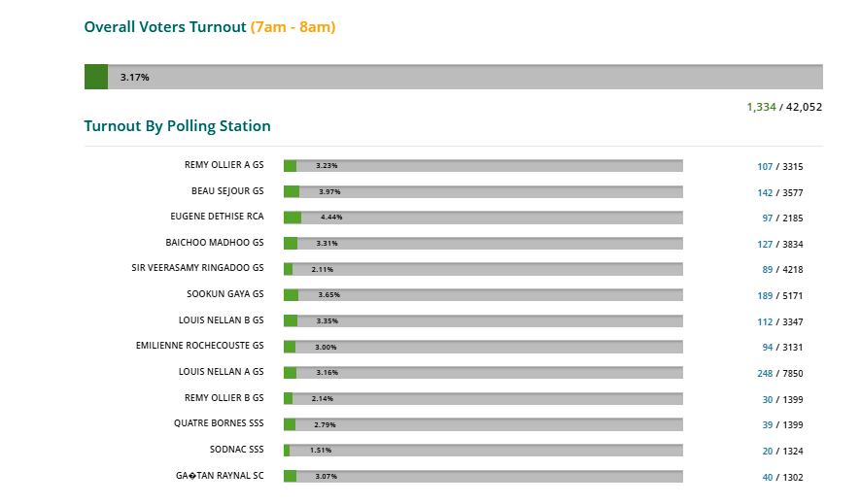
Task: Click the overall 3.17% turnout progress bar
Action: (x=454, y=77)
